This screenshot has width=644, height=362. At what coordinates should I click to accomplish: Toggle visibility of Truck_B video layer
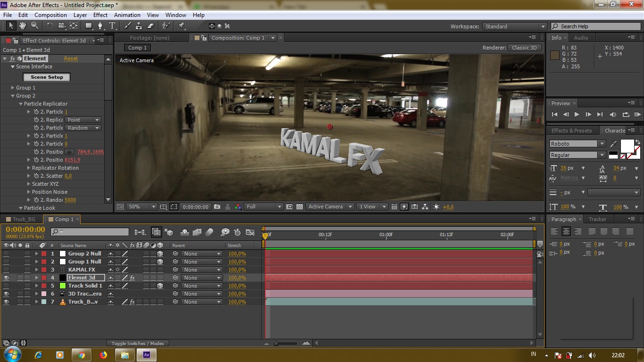click(6, 302)
